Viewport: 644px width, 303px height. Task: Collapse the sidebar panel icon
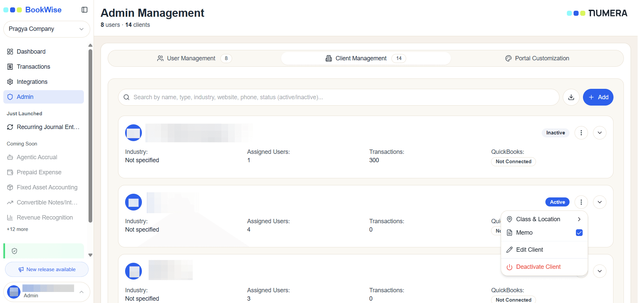(85, 10)
